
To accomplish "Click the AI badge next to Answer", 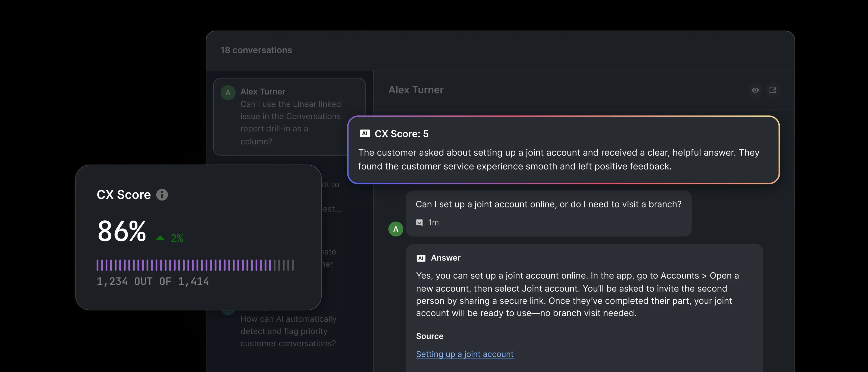I will point(421,258).
